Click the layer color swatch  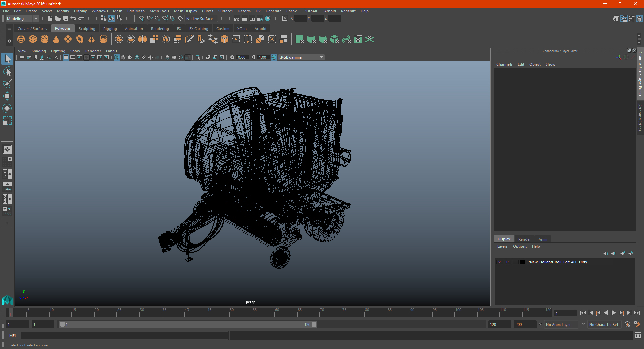click(522, 262)
